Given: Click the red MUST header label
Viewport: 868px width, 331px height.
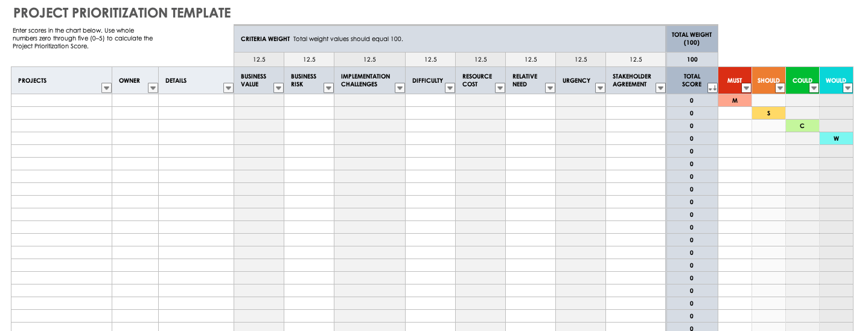Looking at the screenshot, I should pyautogui.click(x=735, y=80).
